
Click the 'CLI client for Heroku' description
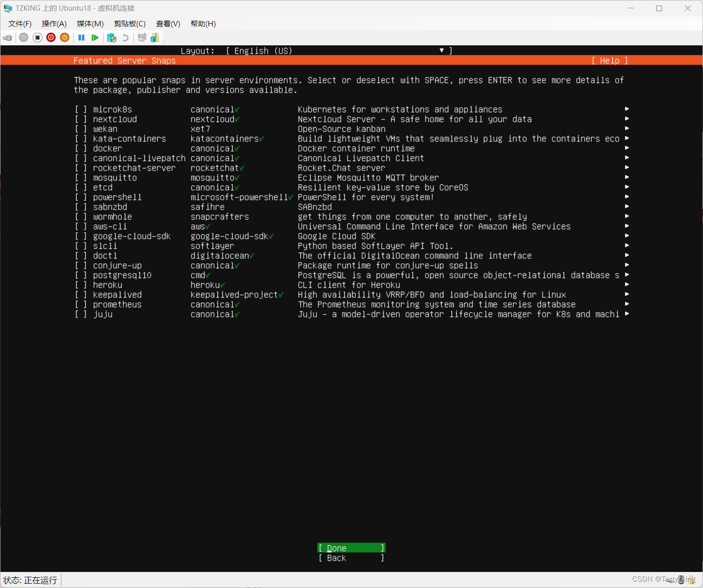[x=349, y=285]
